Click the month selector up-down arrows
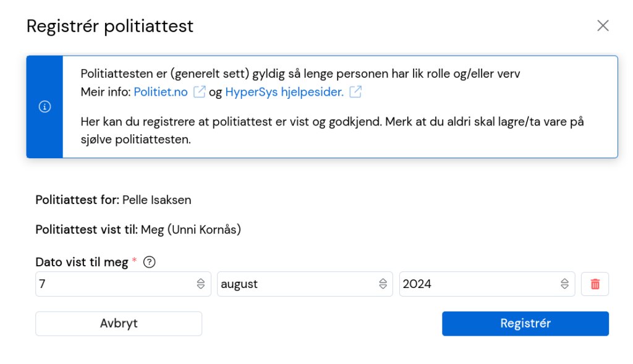633x364 pixels. [383, 284]
